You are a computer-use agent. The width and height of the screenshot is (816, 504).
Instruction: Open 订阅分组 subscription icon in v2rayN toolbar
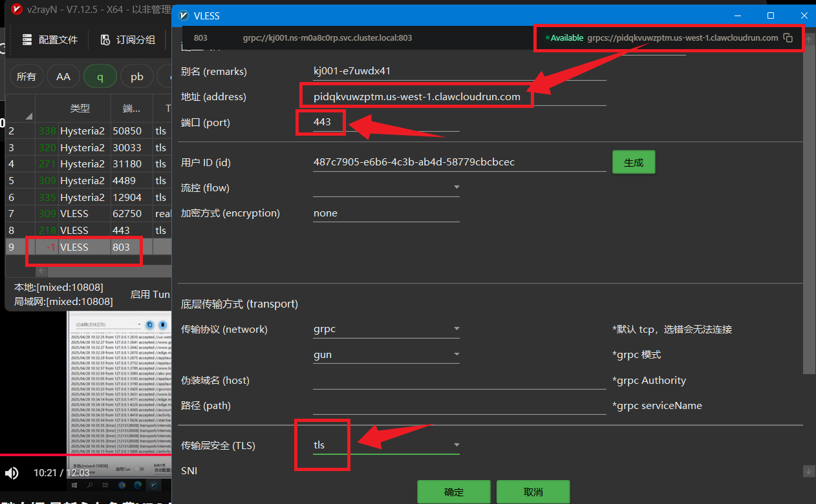click(105, 39)
